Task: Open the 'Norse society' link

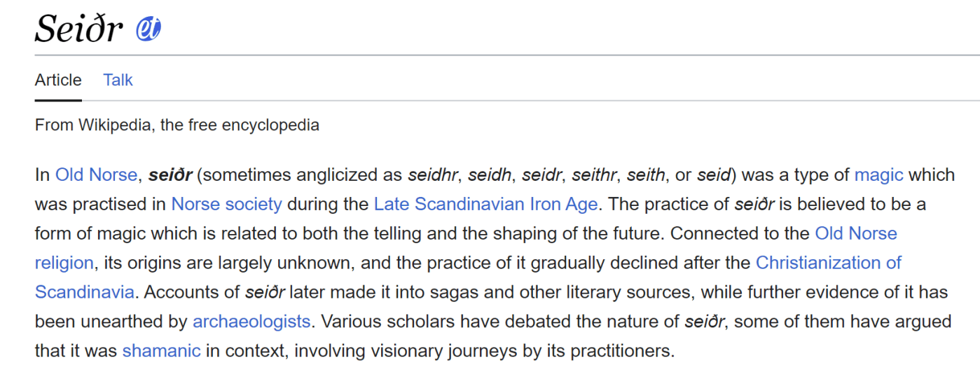Action: click(x=226, y=204)
